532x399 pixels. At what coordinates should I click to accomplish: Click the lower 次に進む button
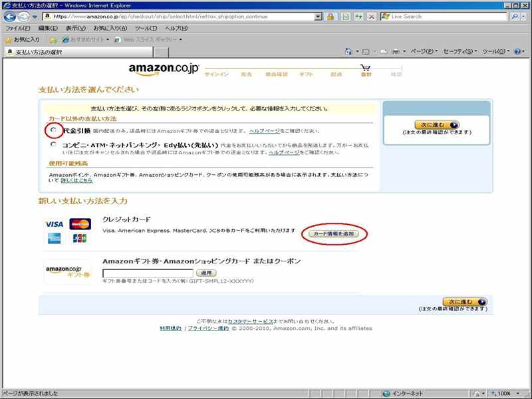coord(465,302)
